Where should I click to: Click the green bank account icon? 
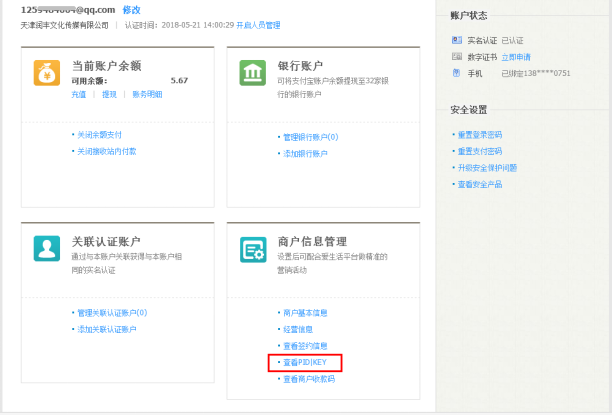(252, 74)
